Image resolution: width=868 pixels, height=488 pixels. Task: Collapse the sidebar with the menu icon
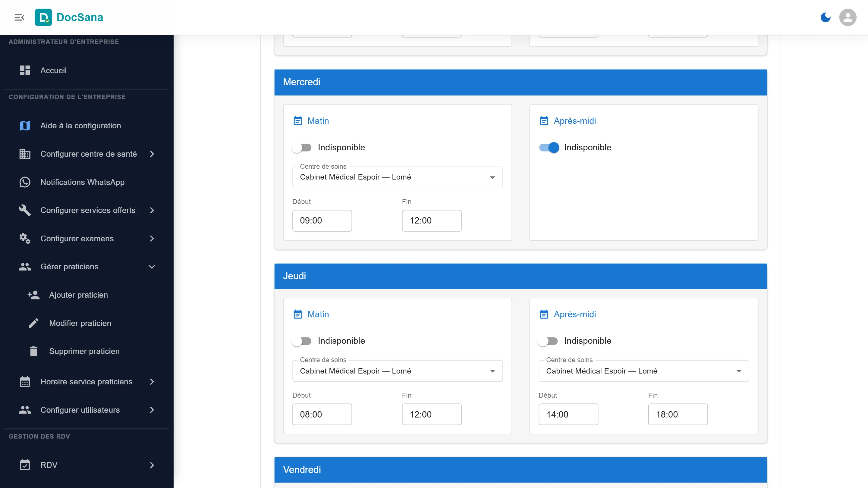point(19,17)
